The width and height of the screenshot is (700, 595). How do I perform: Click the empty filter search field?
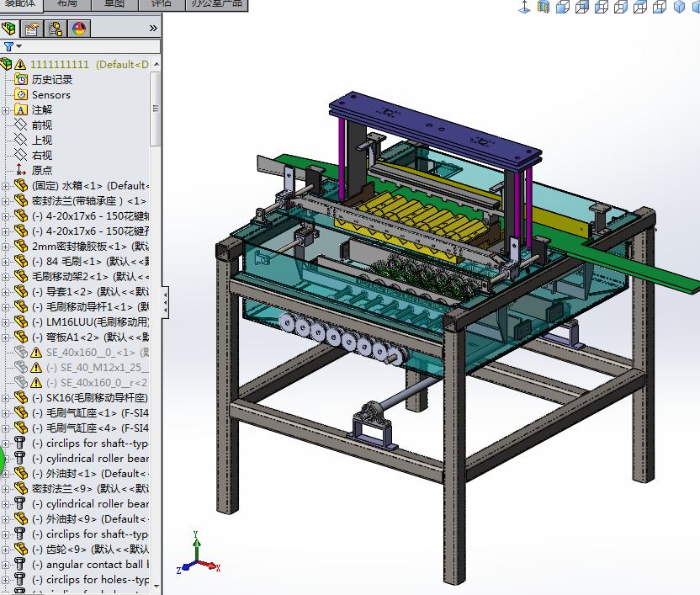(x=91, y=46)
